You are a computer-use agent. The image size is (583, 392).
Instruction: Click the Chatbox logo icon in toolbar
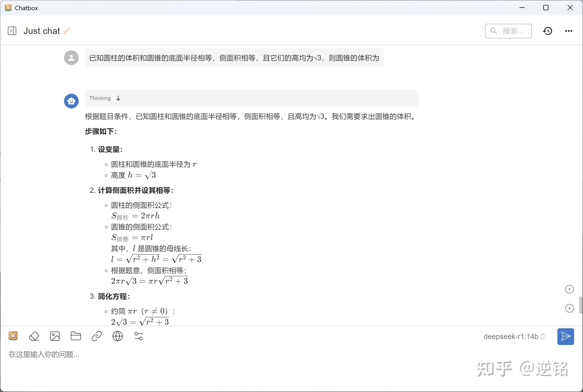(13, 336)
